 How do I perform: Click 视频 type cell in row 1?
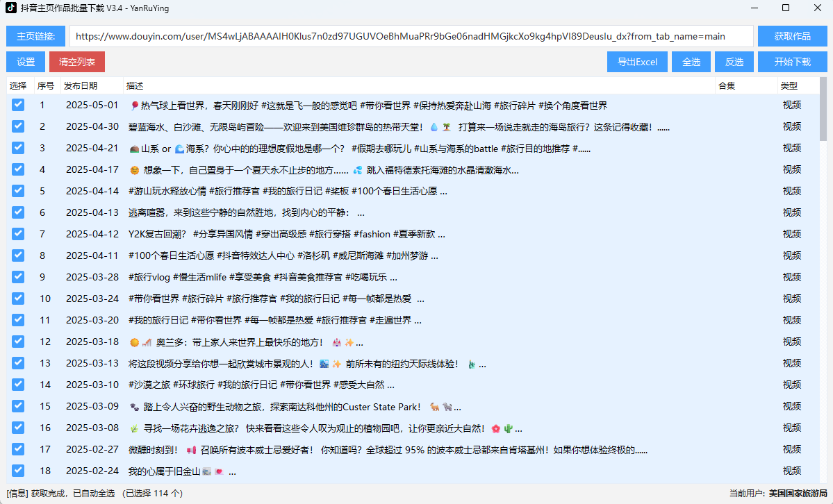pyautogui.click(x=791, y=105)
